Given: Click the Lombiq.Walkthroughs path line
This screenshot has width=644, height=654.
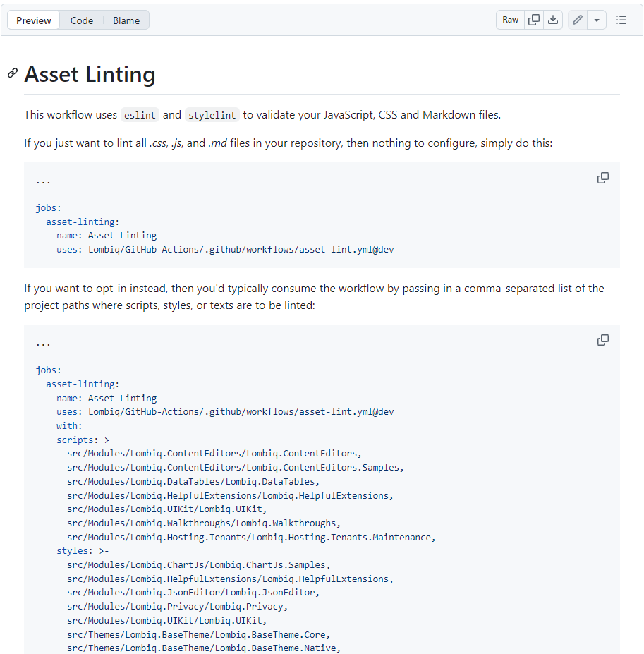Looking at the screenshot, I should 204,523.
